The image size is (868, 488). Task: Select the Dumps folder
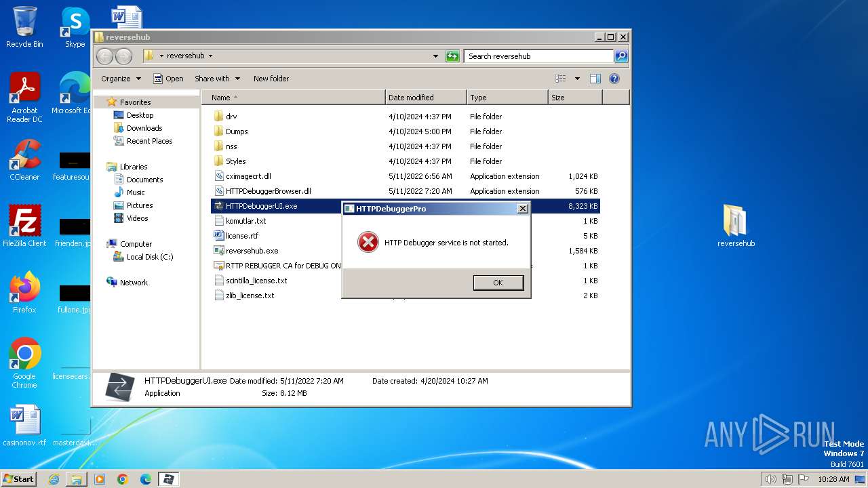237,131
